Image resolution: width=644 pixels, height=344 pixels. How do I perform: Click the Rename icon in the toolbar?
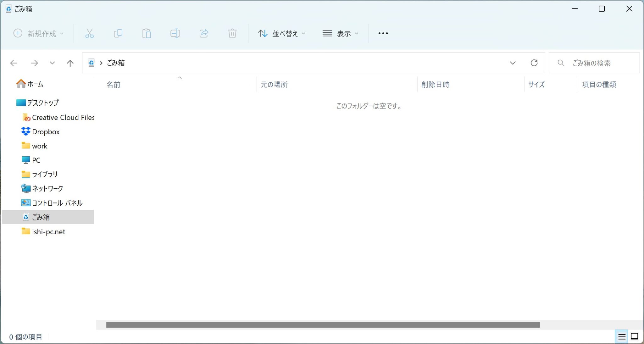tap(175, 33)
